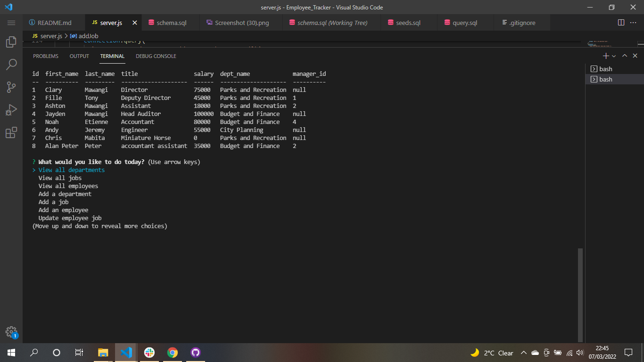Image resolution: width=644 pixels, height=362 pixels.
Task: Open the terminal launch profile dropdown
Action: (x=614, y=56)
